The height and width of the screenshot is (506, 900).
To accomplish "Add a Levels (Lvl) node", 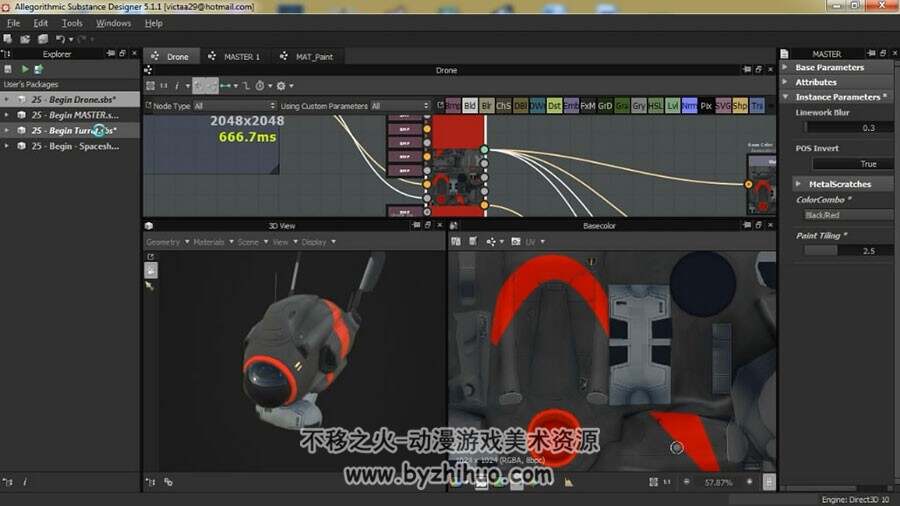I will click(x=672, y=106).
